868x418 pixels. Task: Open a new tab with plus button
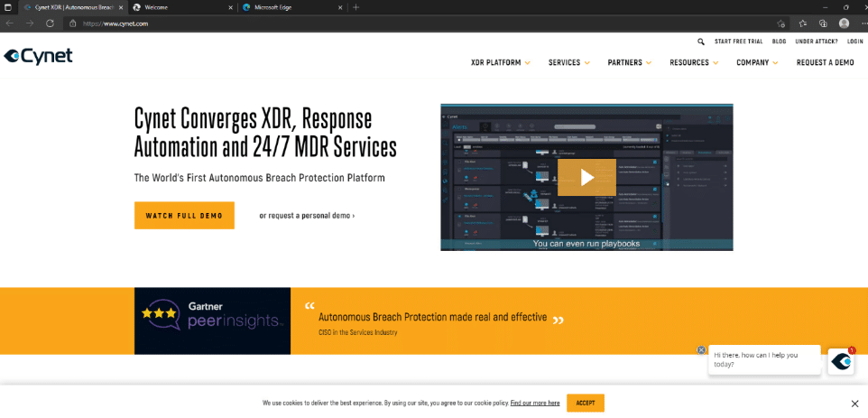click(356, 7)
